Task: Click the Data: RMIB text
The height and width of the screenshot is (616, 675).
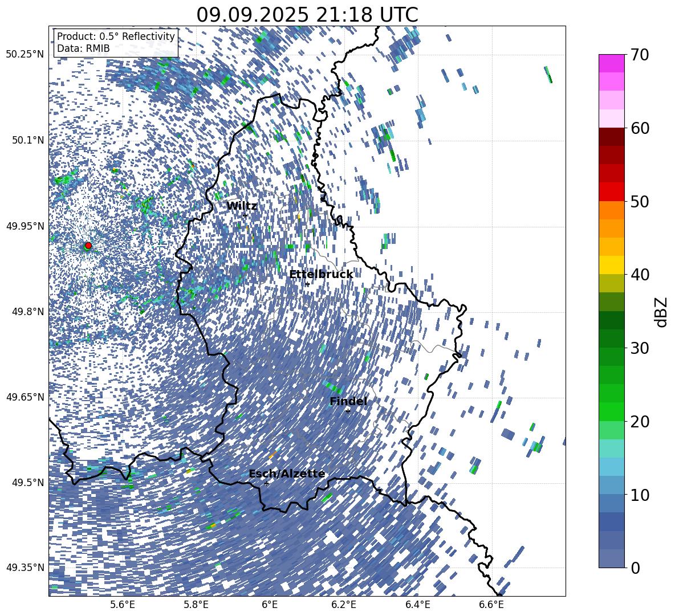Action: [83, 48]
